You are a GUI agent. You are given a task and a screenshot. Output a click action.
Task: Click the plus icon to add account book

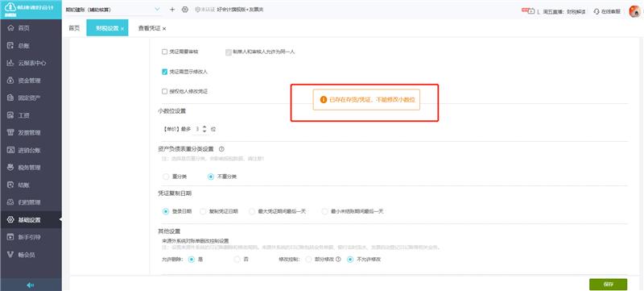coord(172,10)
